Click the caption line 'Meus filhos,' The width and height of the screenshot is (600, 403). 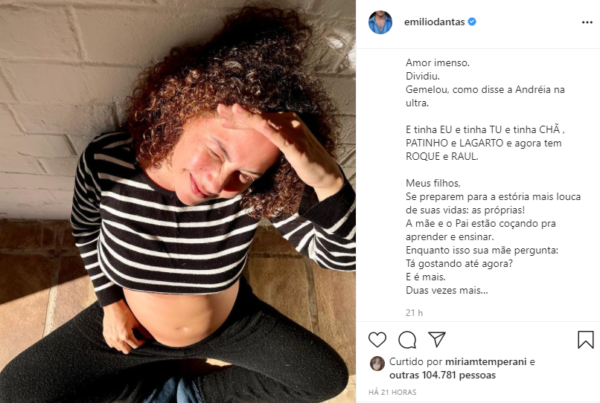(433, 183)
